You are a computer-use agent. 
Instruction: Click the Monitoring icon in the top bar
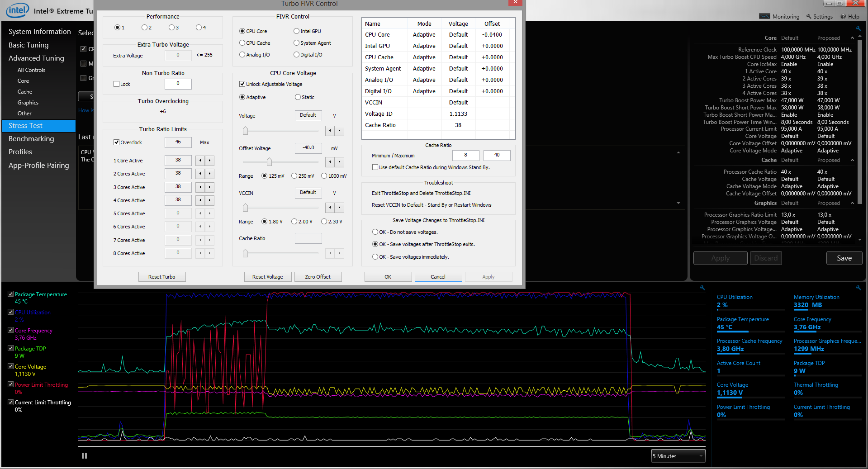tap(764, 16)
